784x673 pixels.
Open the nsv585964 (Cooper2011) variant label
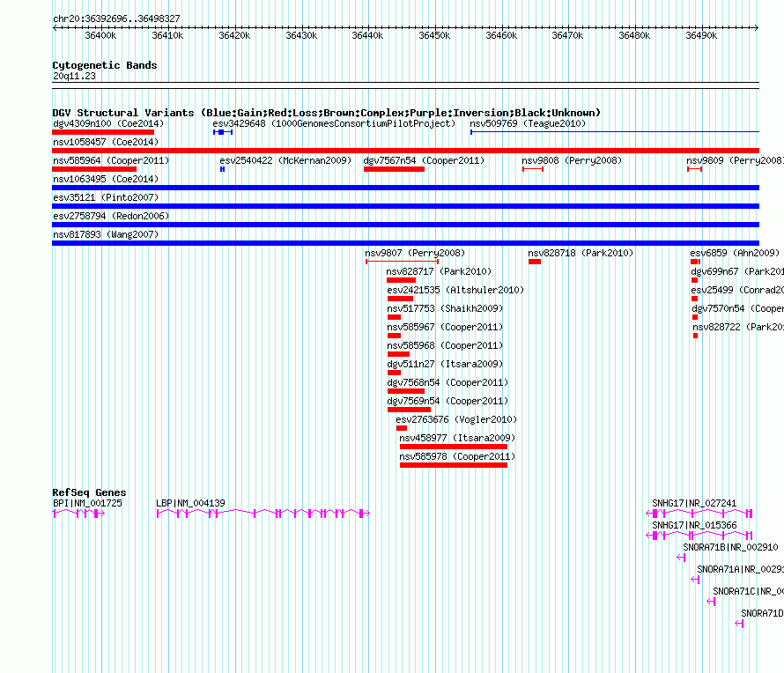point(111,160)
